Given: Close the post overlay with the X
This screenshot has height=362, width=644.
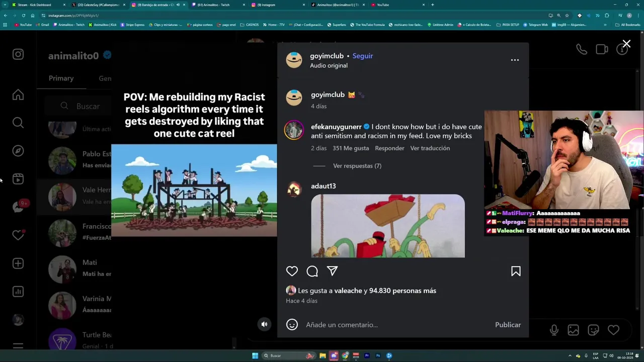Looking at the screenshot, I should coord(626,44).
